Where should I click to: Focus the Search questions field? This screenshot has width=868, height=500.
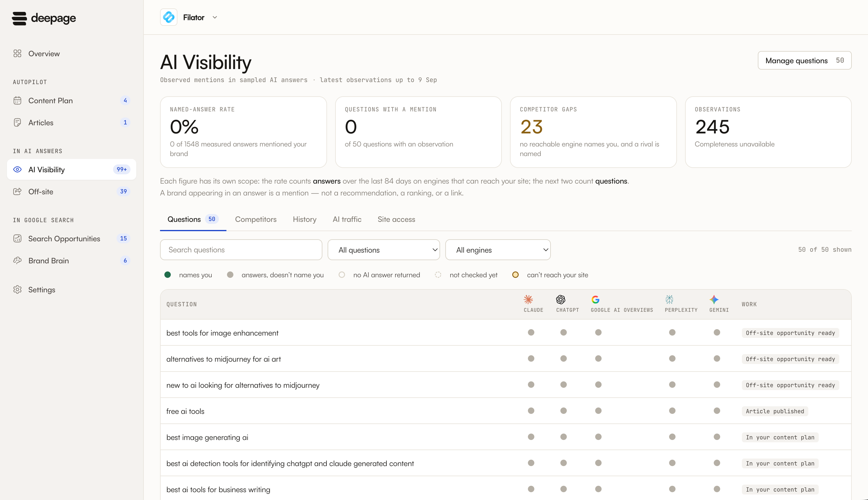tap(241, 250)
